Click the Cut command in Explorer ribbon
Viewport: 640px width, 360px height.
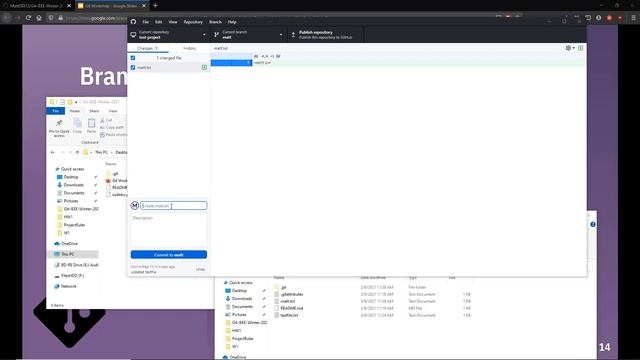pyautogui.click(x=106, y=120)
